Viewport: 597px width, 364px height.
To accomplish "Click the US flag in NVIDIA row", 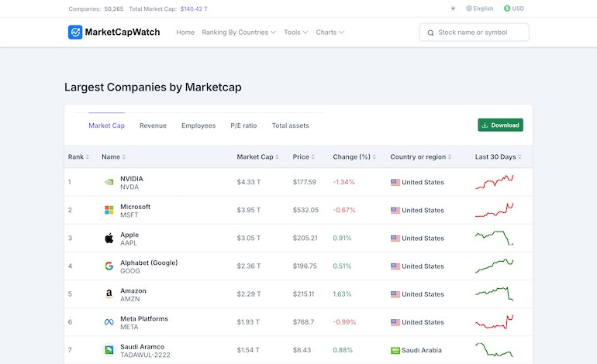I will (395, 182).
